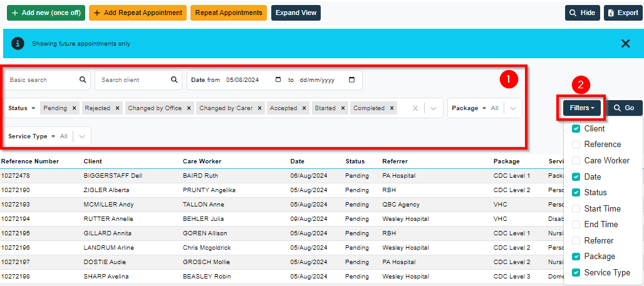This screenshot has width=644, height=286.
Task: Sort by Date column header
Action: [x=298, y=161]
